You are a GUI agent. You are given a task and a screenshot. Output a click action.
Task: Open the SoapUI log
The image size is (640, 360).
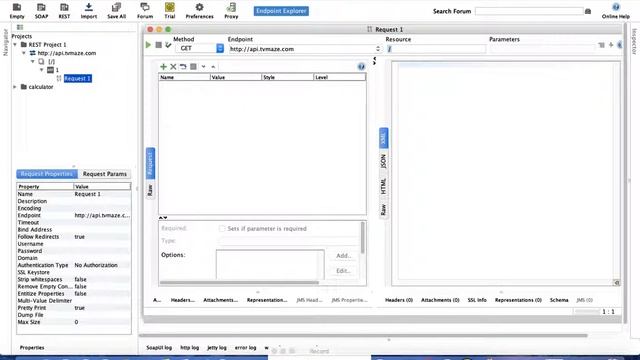(x=159, y=348)
